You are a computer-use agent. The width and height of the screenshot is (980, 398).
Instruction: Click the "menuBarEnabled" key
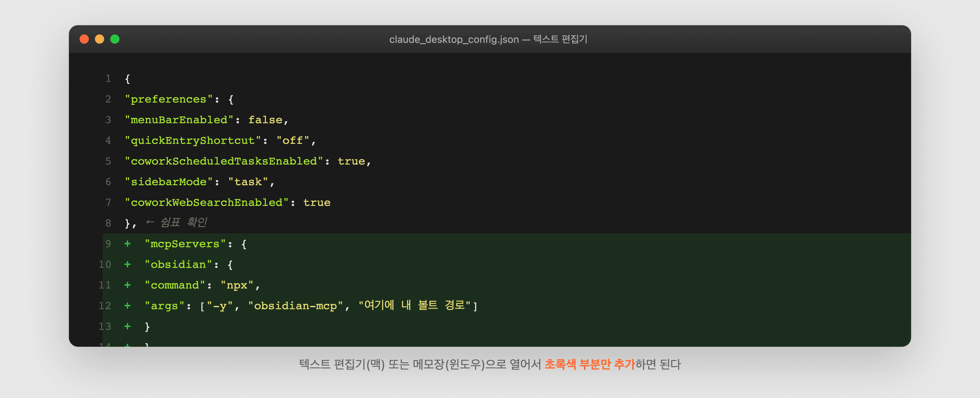[x=179, y=120]
